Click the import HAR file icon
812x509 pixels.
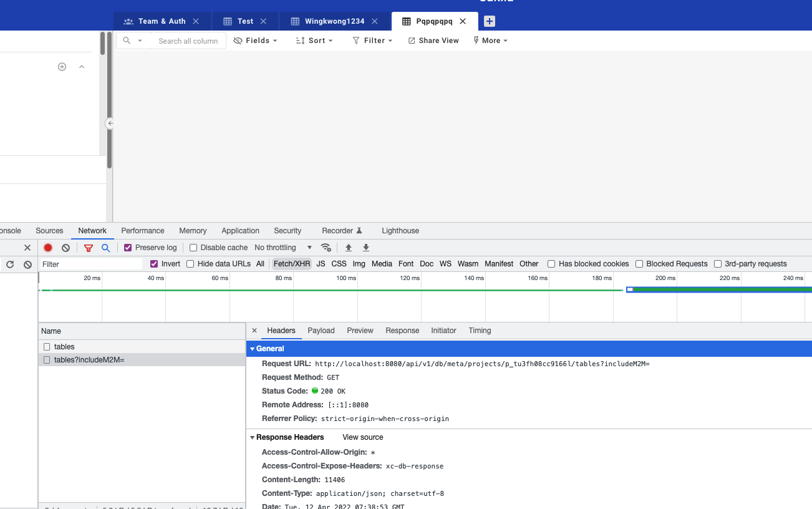pyautogui.click(x=348, y=247)
